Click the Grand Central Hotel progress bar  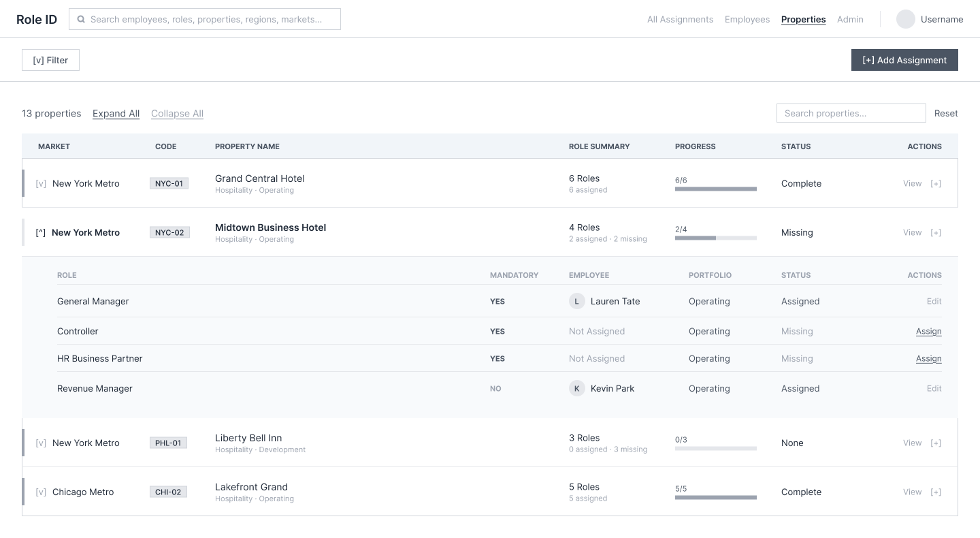[716, 189]
